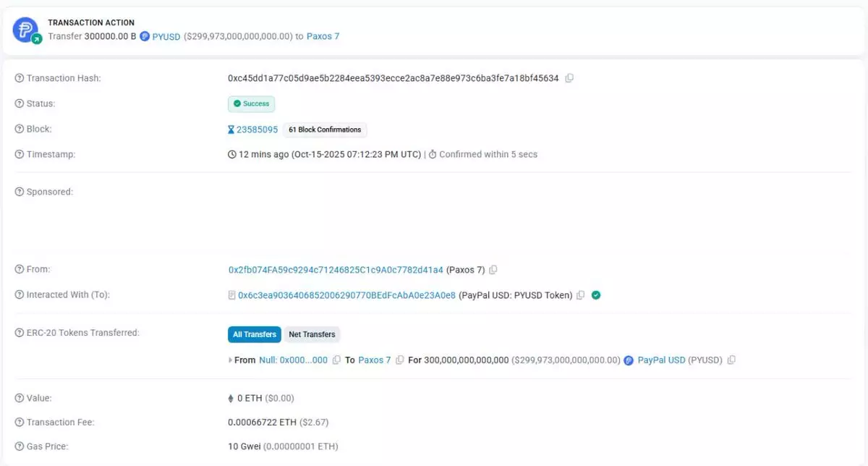Copy the PYUSD token contract address
The image size is (868, 466).
pos(580,295)
